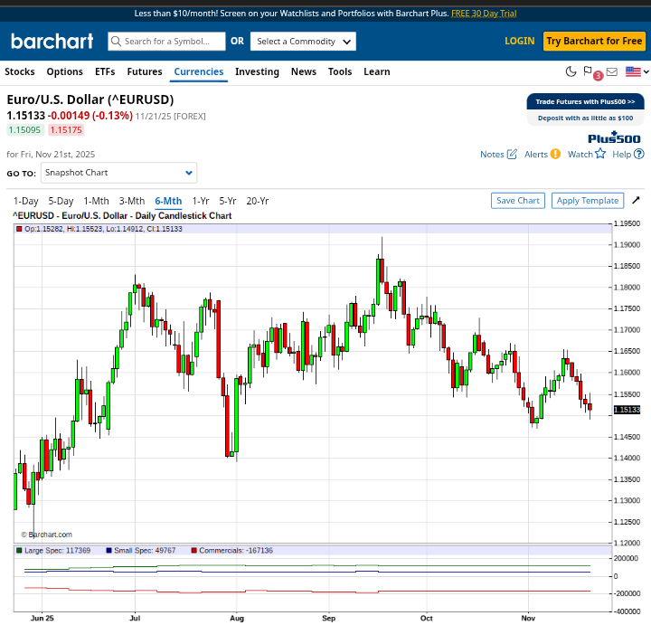Click the blue Small Spec swatch
This screenshot has height=644, width=651.
click(108, 551)
